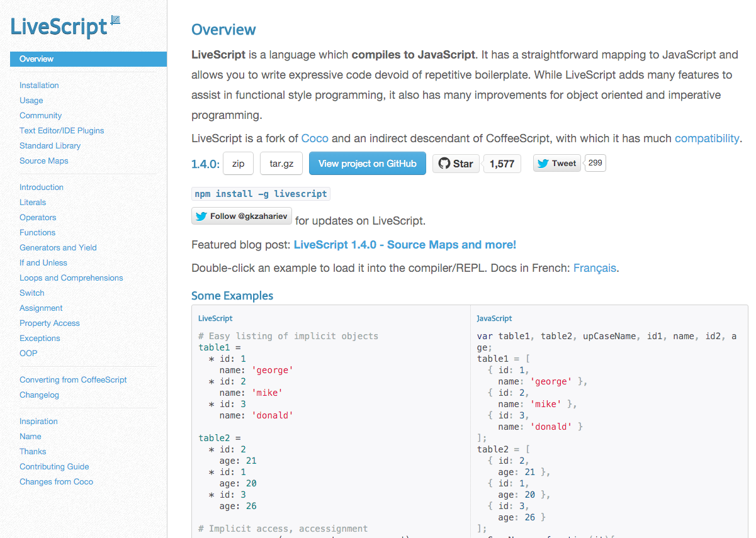Open Changes from Coco in the sidebar
Screen dimensions: 756x538
tap(56, 481)
